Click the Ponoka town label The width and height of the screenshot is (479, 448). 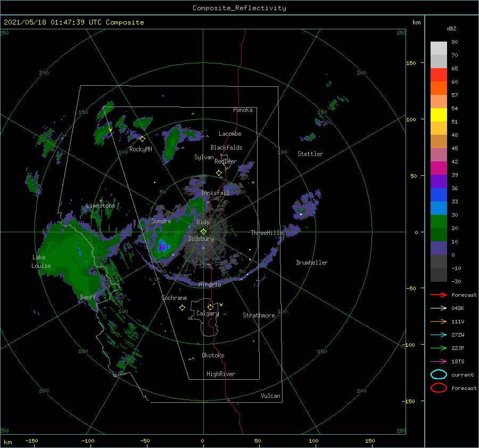click(243, 110)
